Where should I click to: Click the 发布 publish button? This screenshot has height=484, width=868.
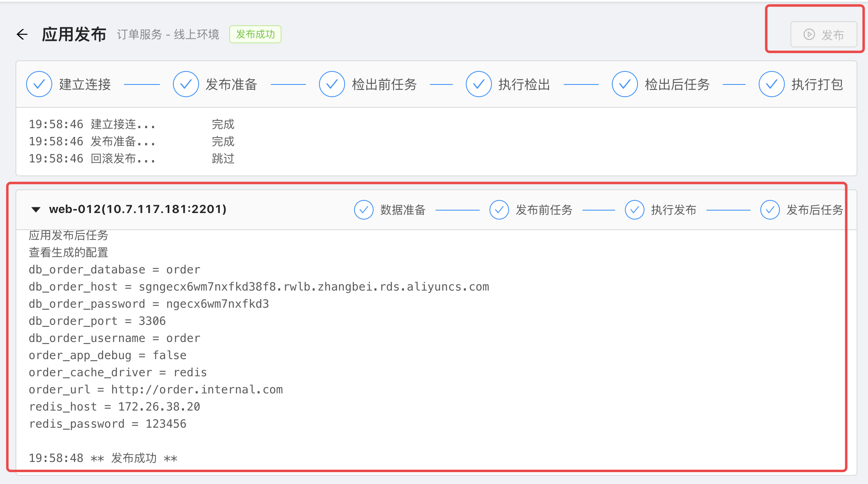click(x=824, y=35)
